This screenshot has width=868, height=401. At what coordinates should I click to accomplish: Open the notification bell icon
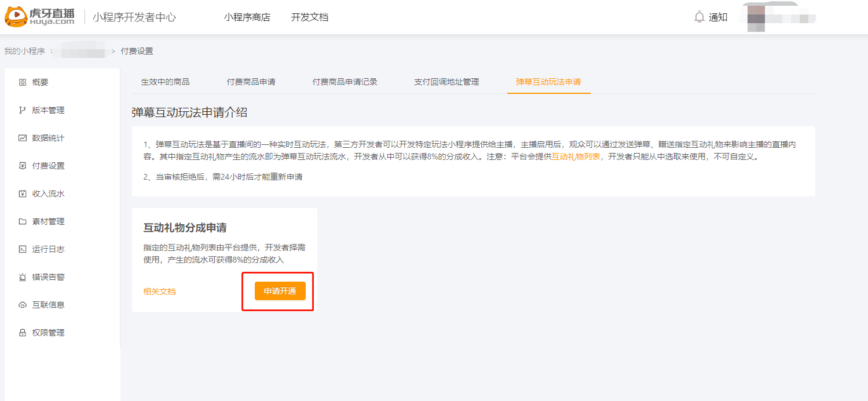click(x=699, y=17)
